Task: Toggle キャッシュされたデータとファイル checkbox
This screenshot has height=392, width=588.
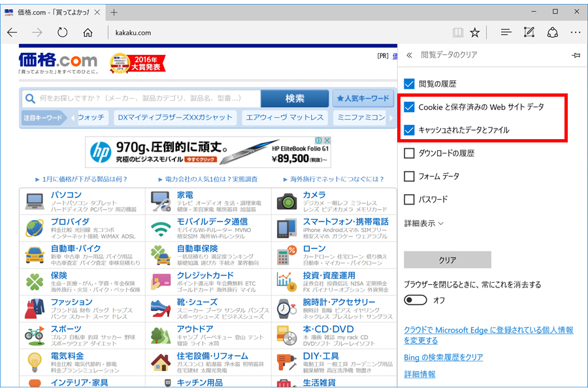Action: click(x=409, y=130)
